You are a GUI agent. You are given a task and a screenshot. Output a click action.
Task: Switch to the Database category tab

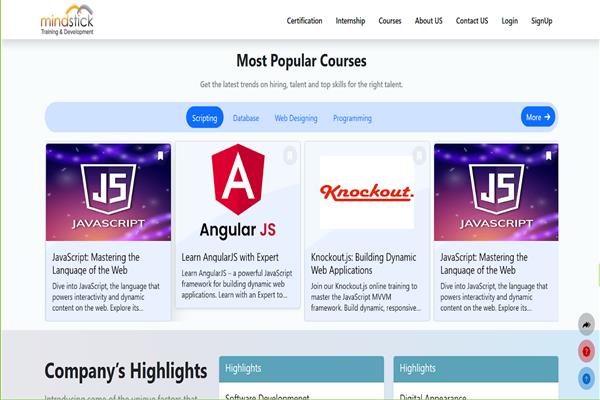[246, 118]
